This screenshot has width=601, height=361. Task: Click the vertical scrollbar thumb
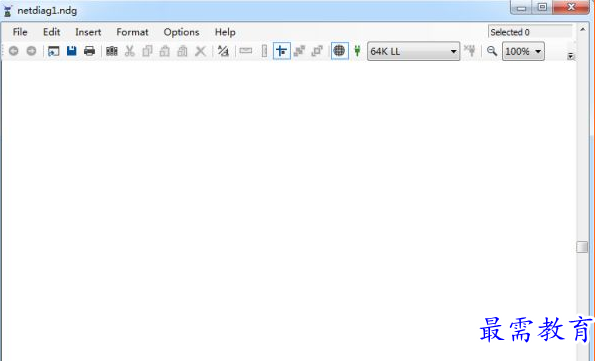click(x=582, y=247)
